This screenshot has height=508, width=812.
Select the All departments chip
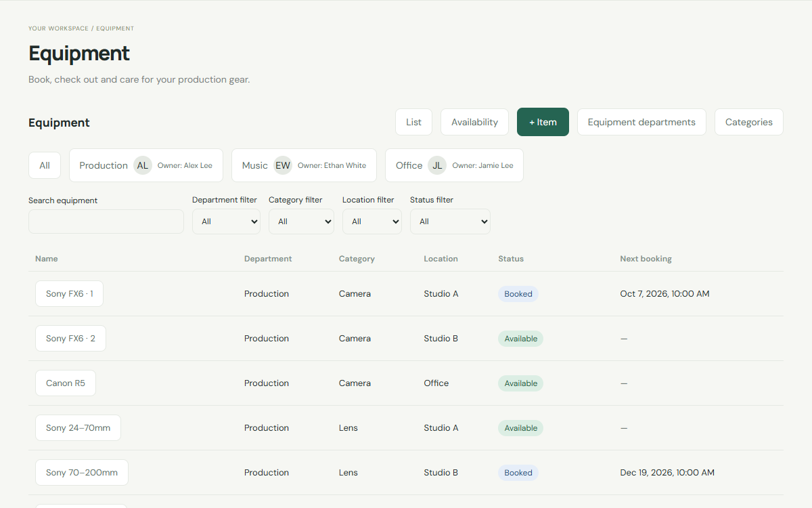(45, 165)
